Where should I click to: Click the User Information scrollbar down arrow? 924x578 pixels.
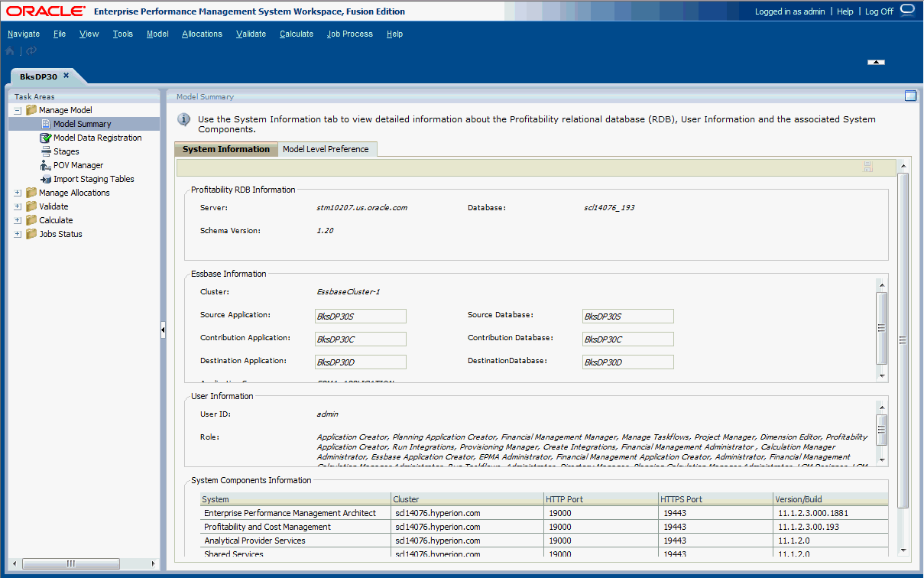(882, 459)
